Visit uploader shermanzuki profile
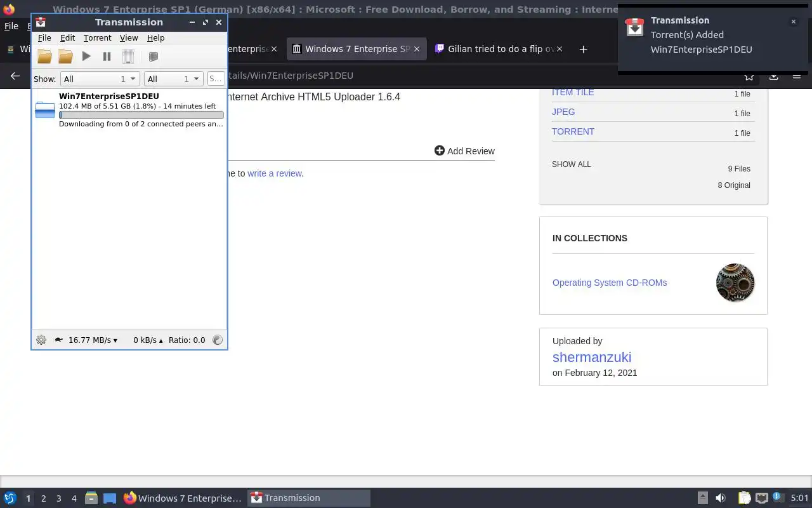The image size is (812, 508). coord(592,357)
